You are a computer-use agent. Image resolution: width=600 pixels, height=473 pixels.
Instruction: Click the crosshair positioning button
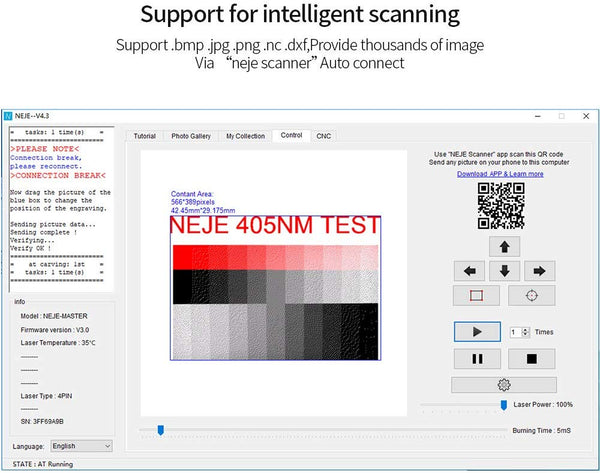coord(531,296)
